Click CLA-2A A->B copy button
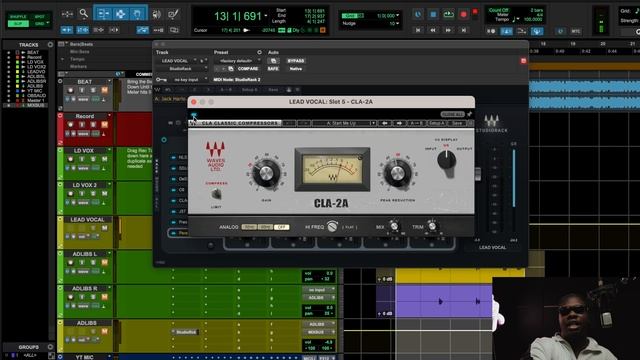640x360 pixels. pyautogui.click(x=416, y=123)
